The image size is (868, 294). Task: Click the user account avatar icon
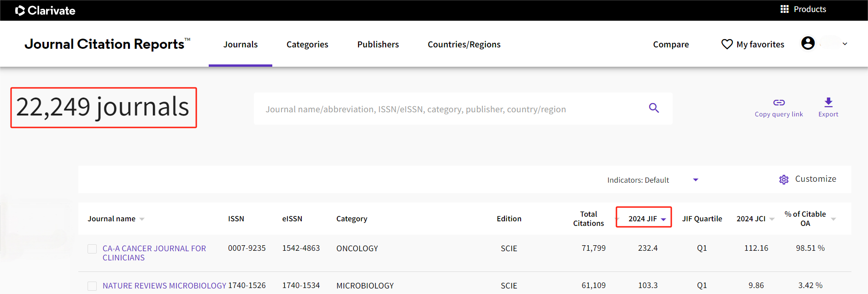point(808,43)
